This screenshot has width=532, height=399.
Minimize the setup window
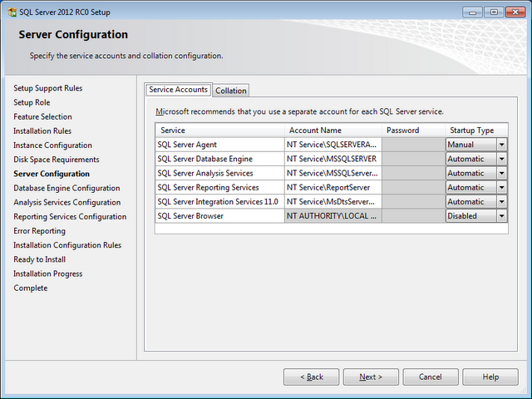pyautogui.click(x=473, y=12)
